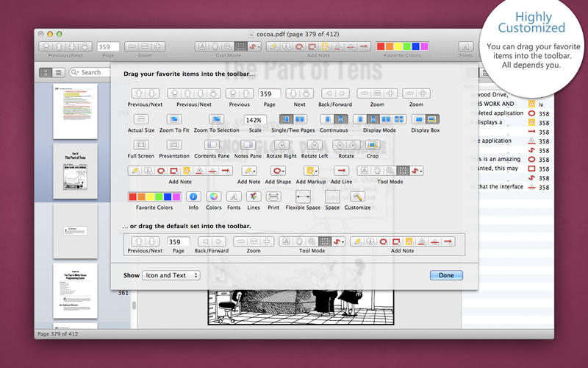The height and width of the screenshot is (368, 588).
Task: Open the Show Icon and Text dropdown
Action: pos(171,275)
